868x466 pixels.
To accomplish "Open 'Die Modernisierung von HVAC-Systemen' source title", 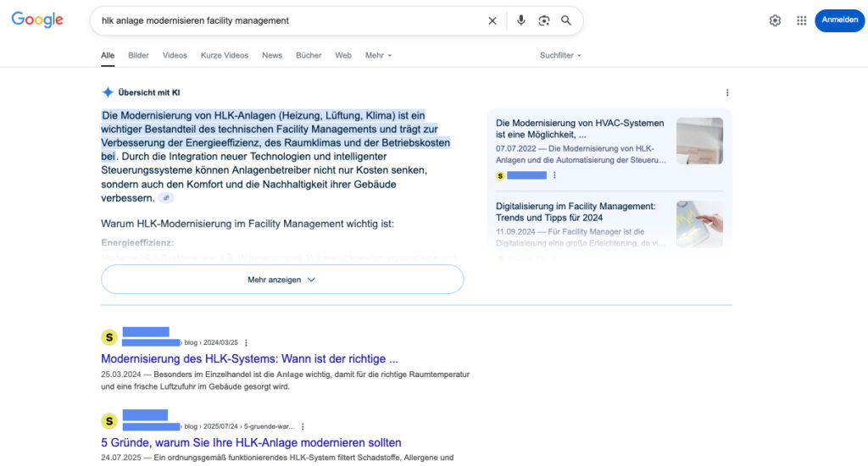I will click(x=580, y=129).
